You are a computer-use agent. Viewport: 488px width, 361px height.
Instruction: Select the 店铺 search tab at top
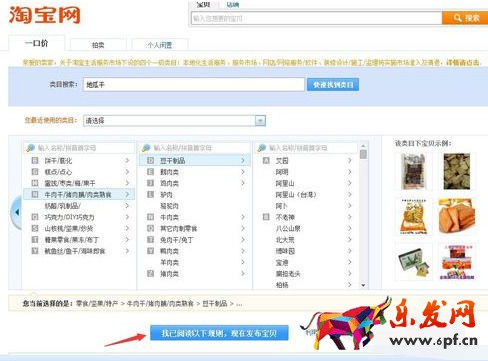(x=233, y=5)
